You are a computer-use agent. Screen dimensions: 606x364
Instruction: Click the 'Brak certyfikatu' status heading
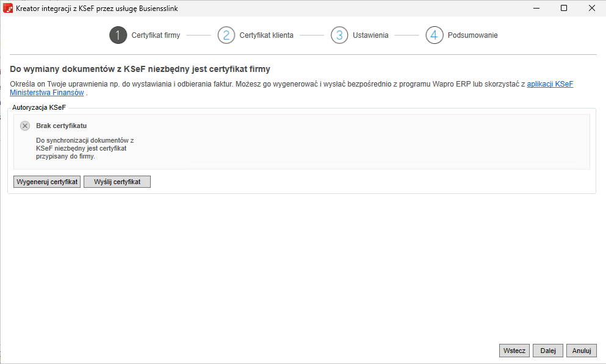61,126
